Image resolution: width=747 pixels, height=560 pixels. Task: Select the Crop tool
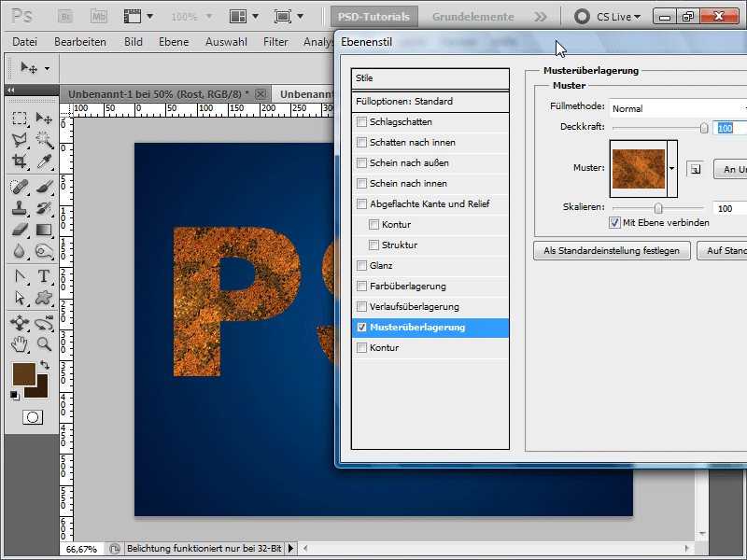point(20,161)
